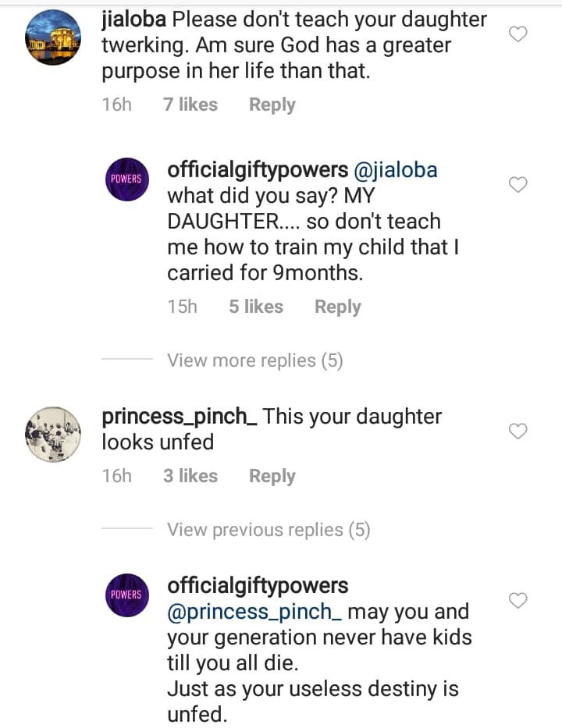Reply to officialgiftypowers' 15h comment
562x728 pixels.
tap(337, 307)
